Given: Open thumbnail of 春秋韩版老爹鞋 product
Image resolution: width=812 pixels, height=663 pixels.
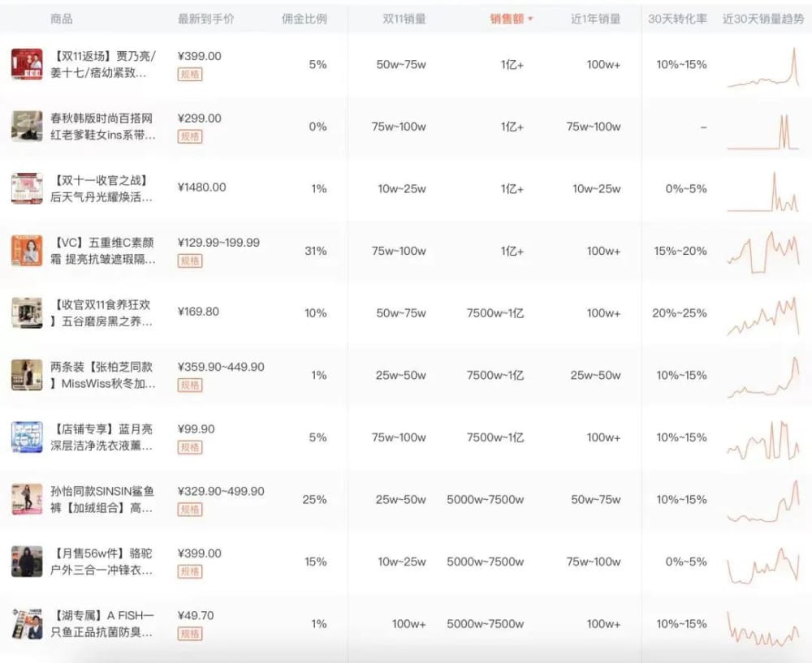Looking at the screenshot, I should click(27, 127).
